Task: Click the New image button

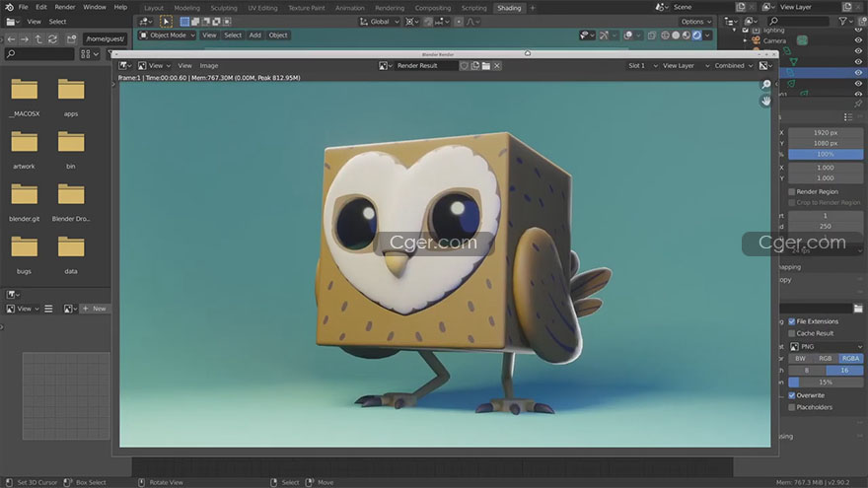Action: pyautogui.click(x=95, y=309)
